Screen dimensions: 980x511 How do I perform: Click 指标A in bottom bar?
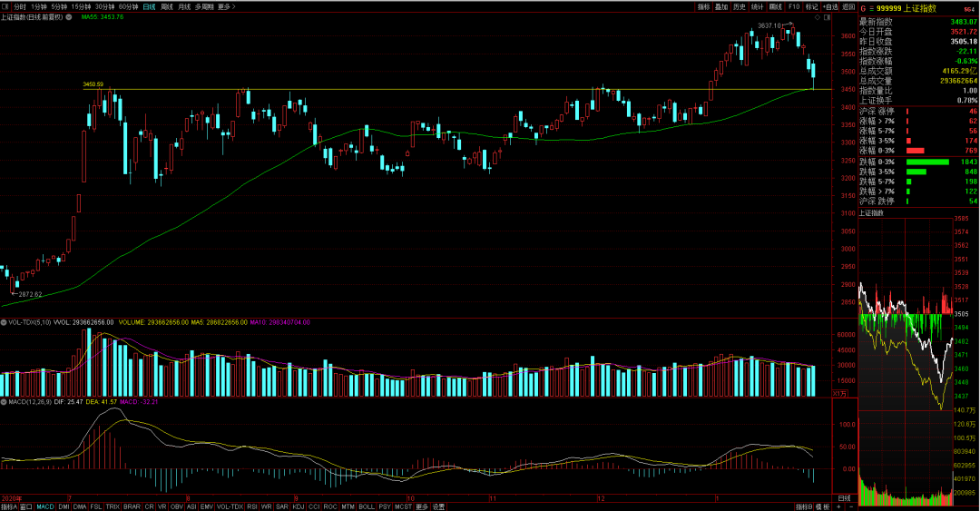9,506
